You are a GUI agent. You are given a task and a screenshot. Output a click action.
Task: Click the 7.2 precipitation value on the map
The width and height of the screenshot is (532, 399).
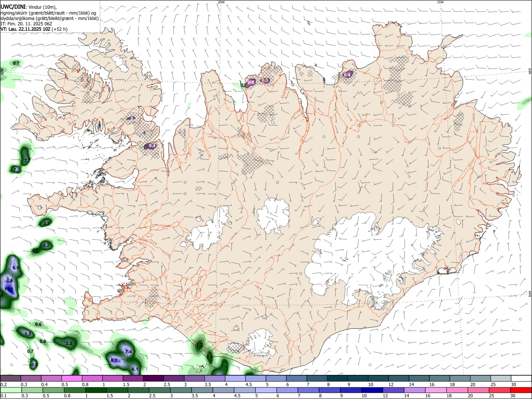pyautogui.click(x=17, y=170)
